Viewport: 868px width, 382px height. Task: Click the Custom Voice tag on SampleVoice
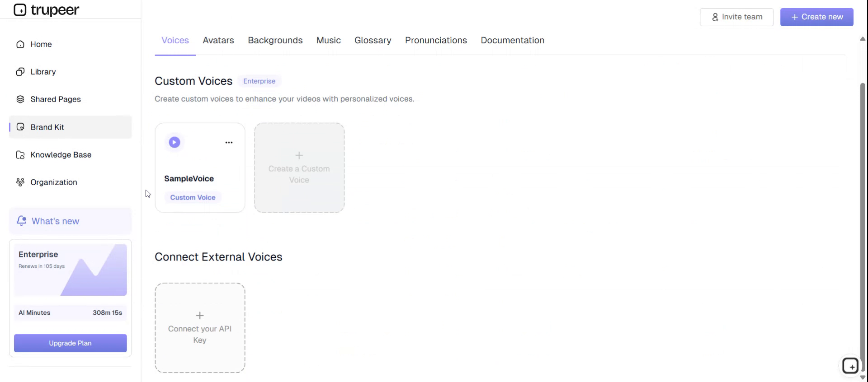pyautogui.click(x=193, y=197)
